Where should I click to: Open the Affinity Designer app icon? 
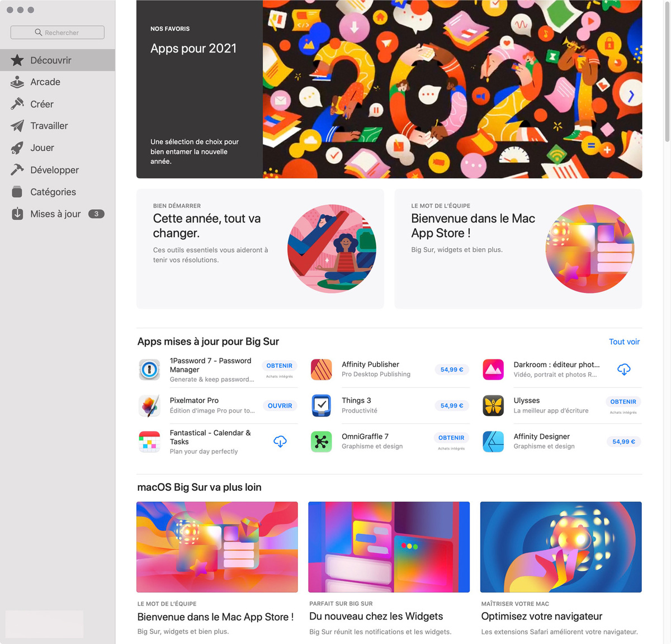(x=493, y=442)
